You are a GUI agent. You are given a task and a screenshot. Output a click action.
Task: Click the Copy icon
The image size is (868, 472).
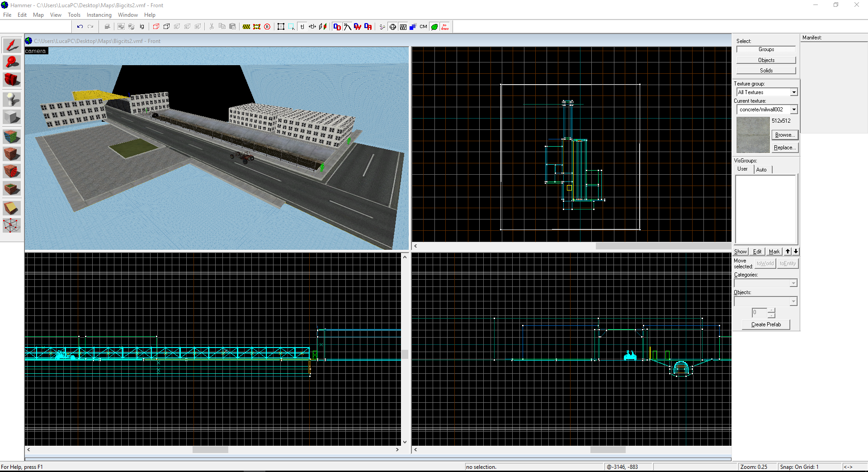pyautogui.click(x=222, y=27)
